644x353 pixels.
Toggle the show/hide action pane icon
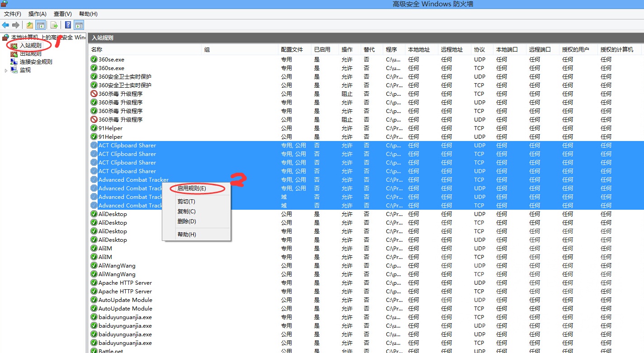coord(79,25)
